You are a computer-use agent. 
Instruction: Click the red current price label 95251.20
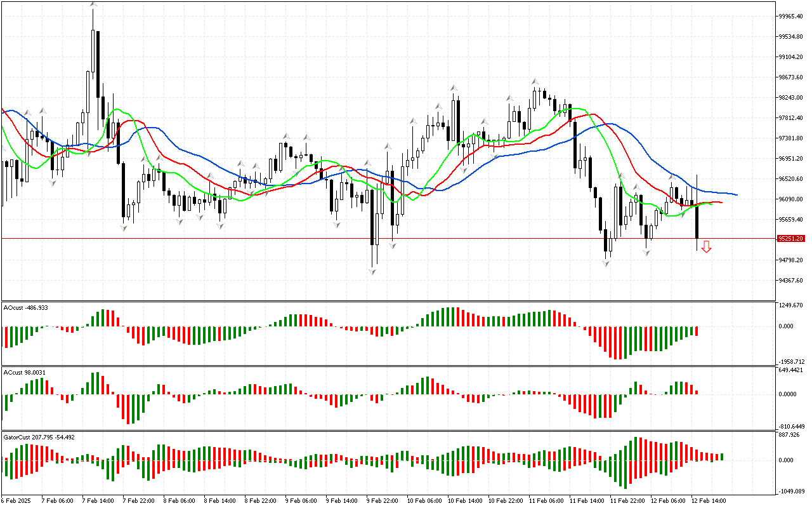click(790, 239)
